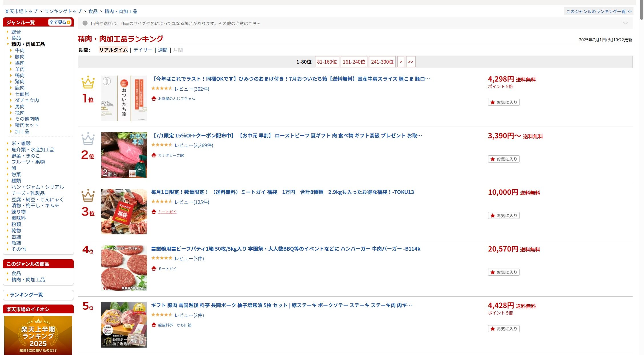
Task: Add rank 5 pork gift to お気に入り
Action: [504, 329]
